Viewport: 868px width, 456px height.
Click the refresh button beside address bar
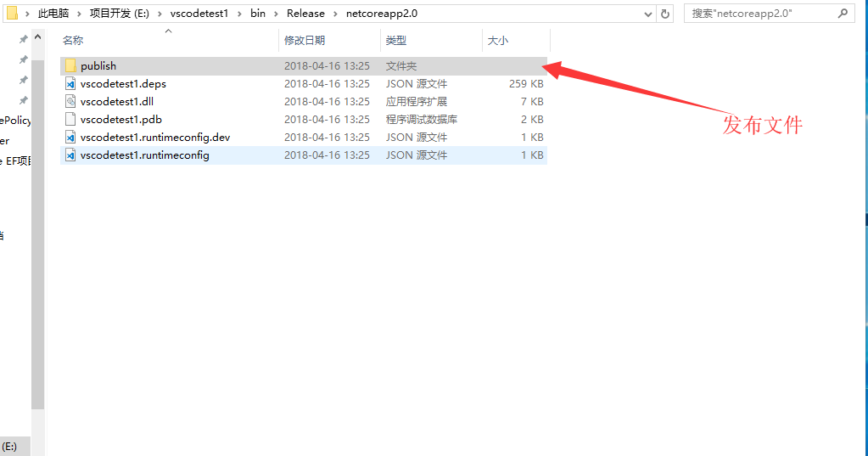(x=666, y=14)
